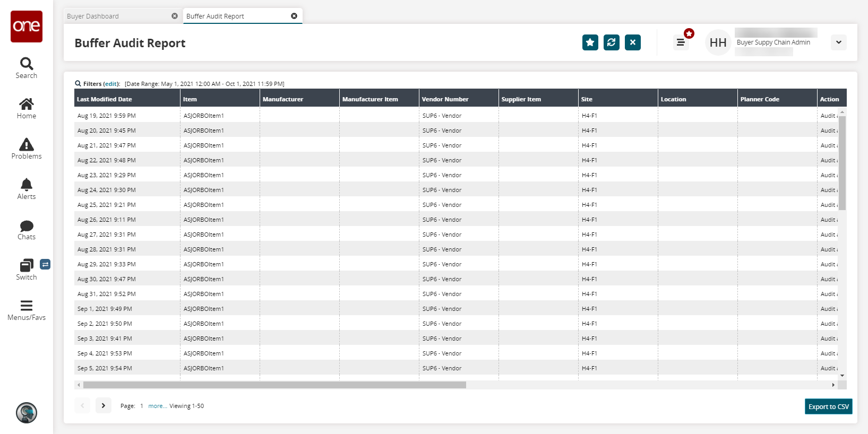Click the Export to CSV button
868x434 pixels.
point(828,406)
